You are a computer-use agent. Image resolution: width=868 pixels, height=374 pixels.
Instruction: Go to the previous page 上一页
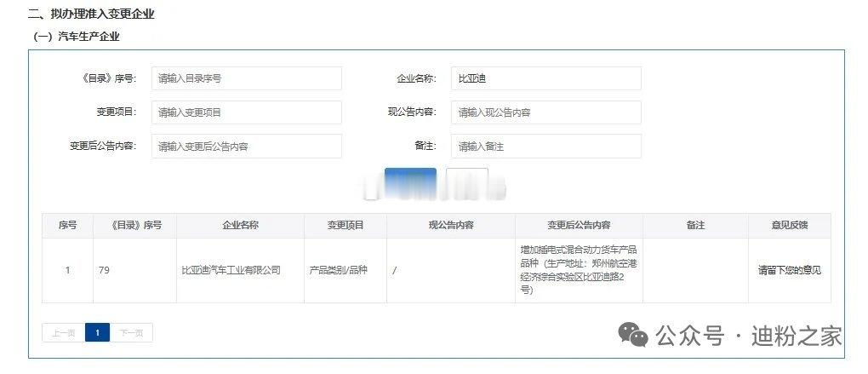pyautogui.click(x=64, y=332)
